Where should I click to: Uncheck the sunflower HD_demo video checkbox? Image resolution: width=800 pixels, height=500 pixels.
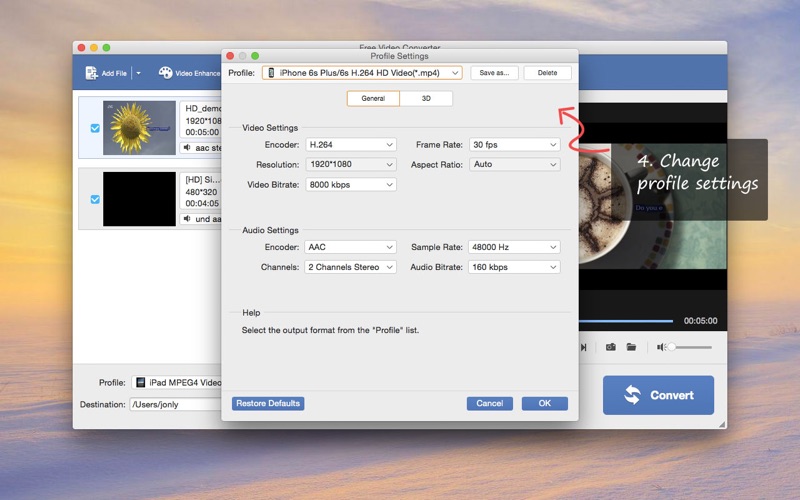(x=95, y=128)
